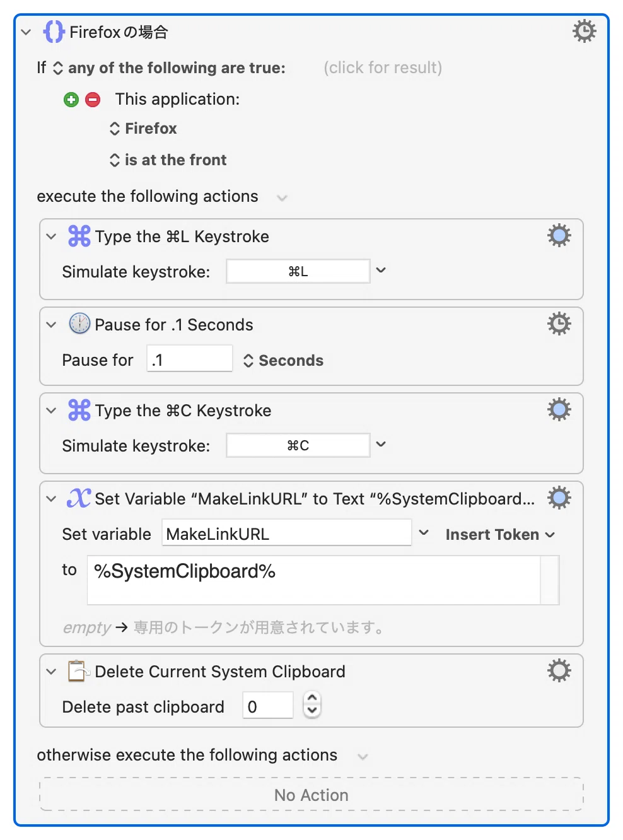Open the Insert Token menu

(500, 535)
